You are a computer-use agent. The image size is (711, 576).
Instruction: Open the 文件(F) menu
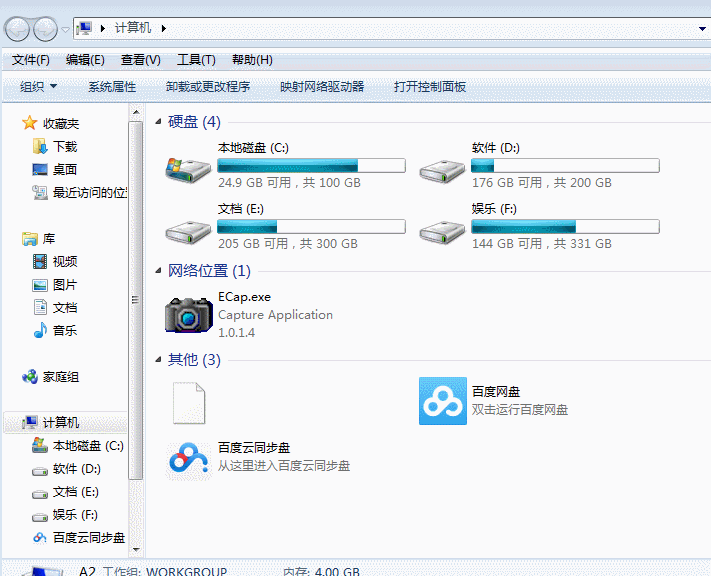[30, 59]
